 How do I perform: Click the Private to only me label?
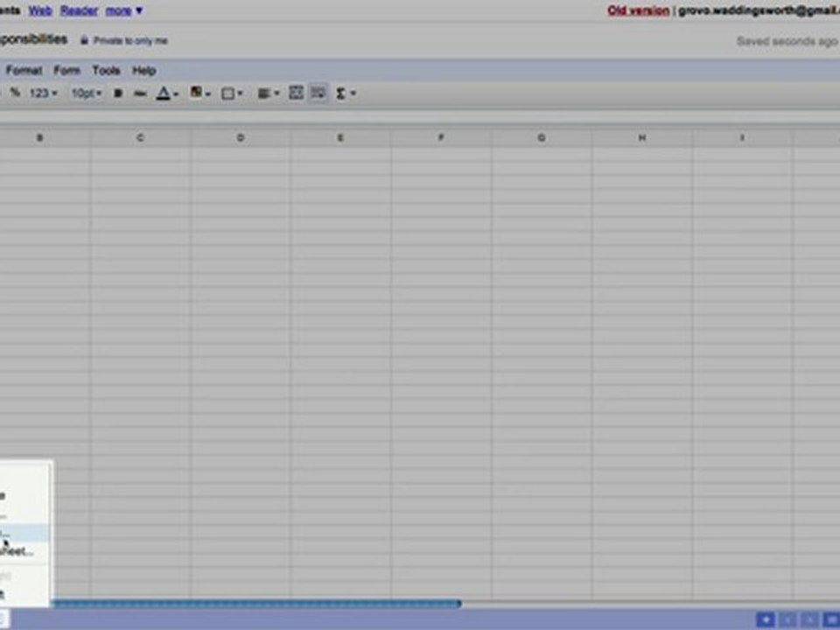click(x=130, y=41)
